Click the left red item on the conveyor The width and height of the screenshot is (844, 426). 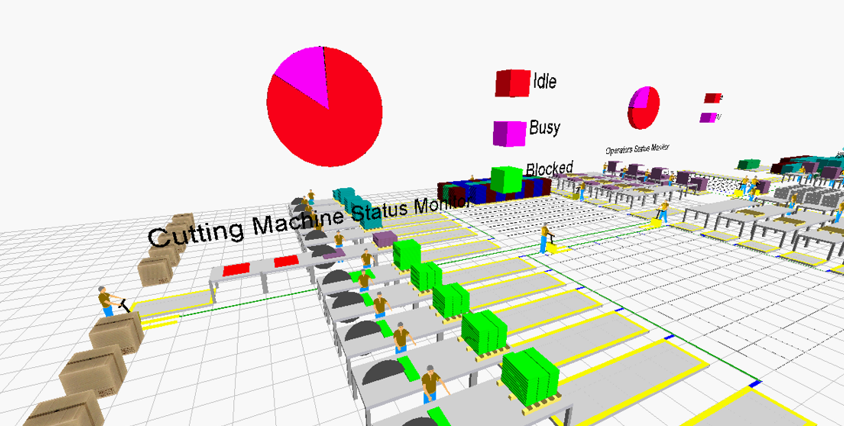pos(236,269)
